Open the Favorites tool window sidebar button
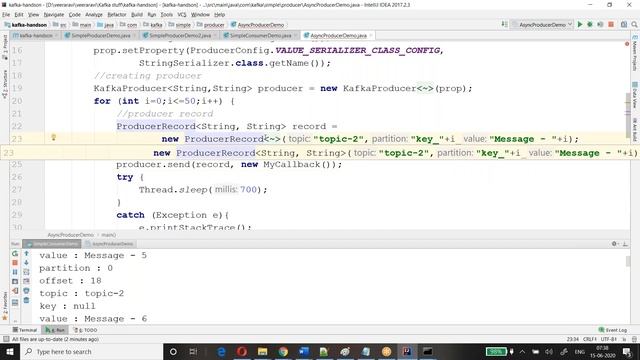This screenshot has width=640, height=360. point(5,306)
